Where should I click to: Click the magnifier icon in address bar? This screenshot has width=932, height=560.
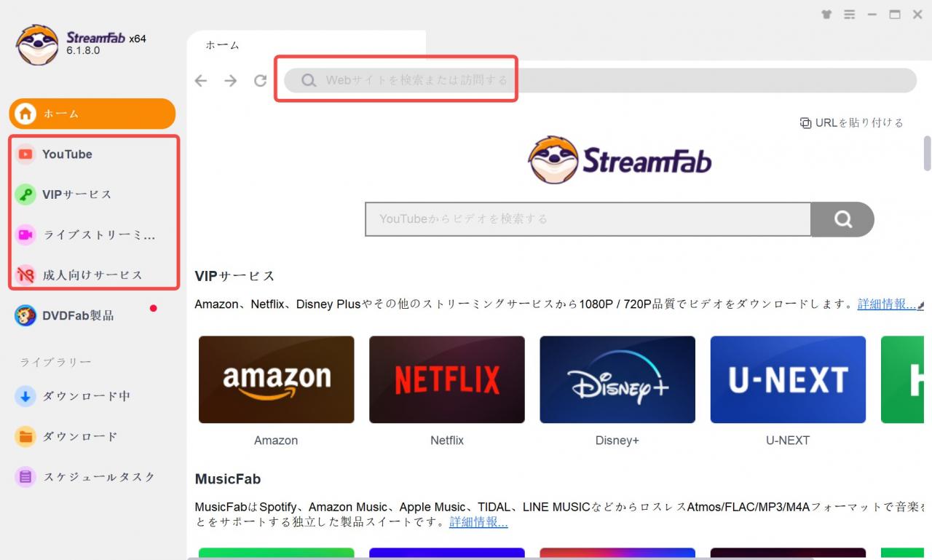(309, 80)
